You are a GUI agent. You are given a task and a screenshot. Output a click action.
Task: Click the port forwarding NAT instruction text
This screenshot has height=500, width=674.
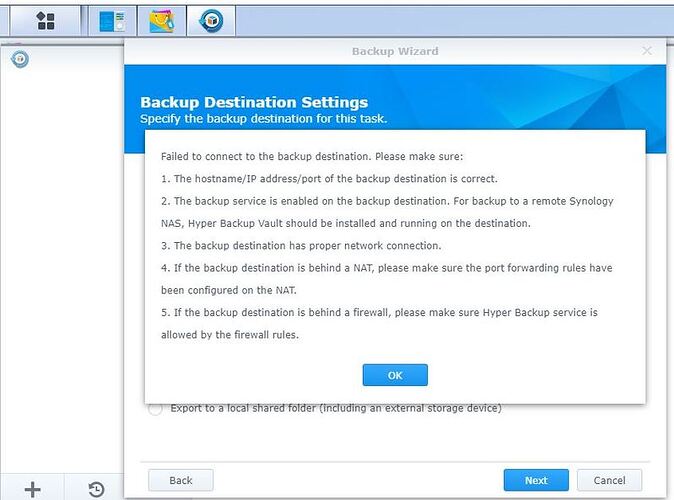point(386,279)
